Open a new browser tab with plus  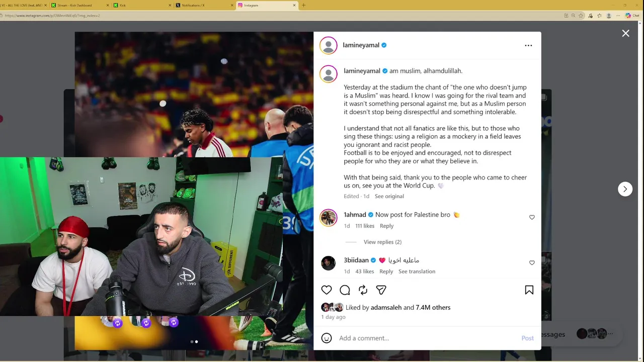click(303, 5)
